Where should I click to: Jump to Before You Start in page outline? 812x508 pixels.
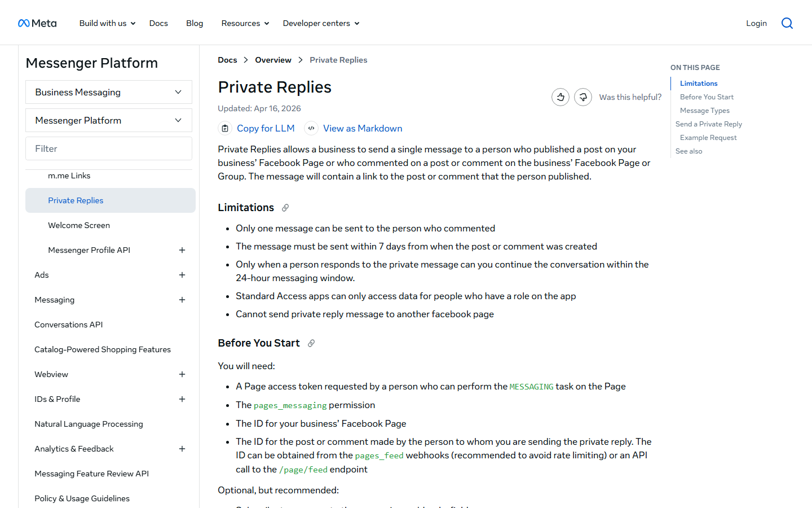pyautogui.click(x=707, y=97)
